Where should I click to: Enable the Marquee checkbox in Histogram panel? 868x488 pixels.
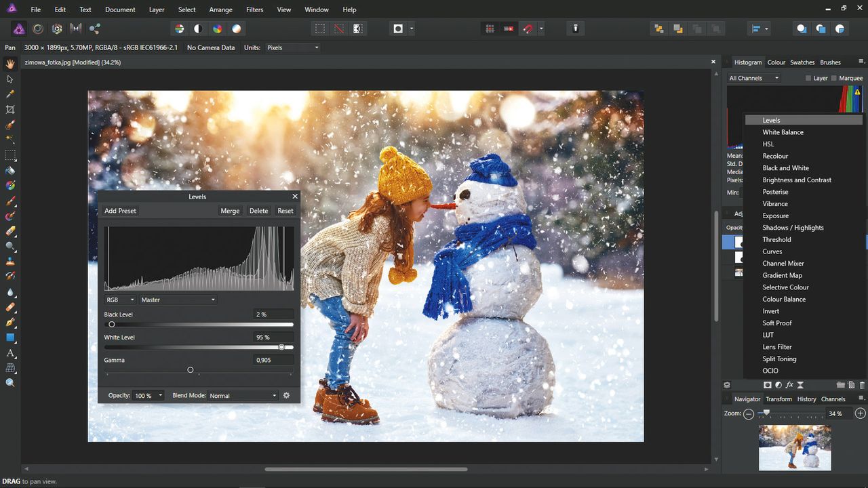pyautogui.click(x=834, y=78)
